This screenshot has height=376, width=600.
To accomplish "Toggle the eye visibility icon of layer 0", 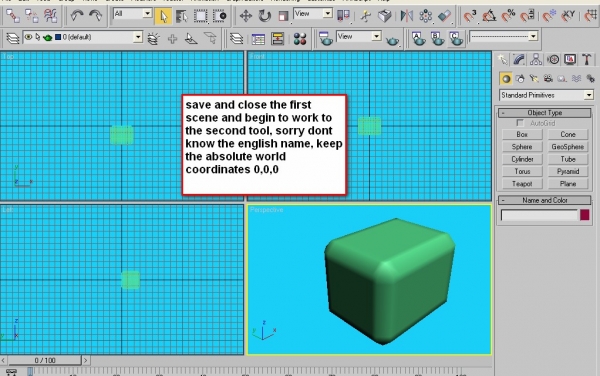I will click(x=28, y=37).
